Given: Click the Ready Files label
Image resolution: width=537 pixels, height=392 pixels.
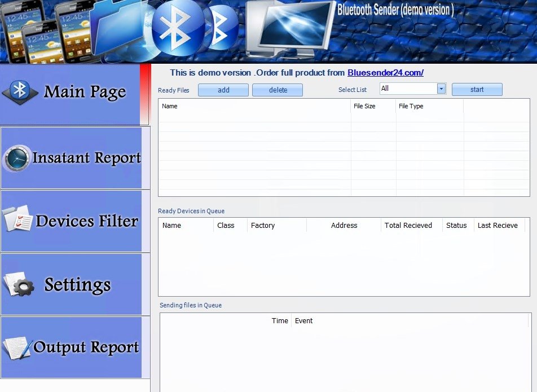Looking at the screenshot, I should [174, 90].
